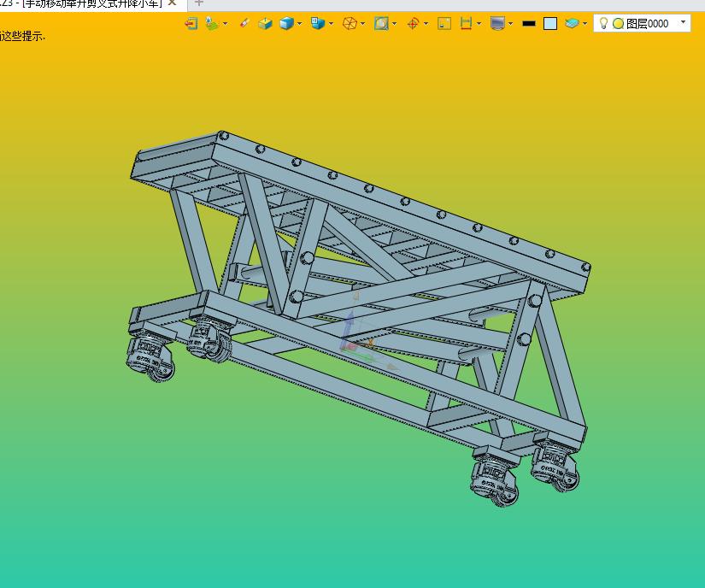705x588 pixels.
Task: Click the teal layer stack icon
Action: pos(572,23)
